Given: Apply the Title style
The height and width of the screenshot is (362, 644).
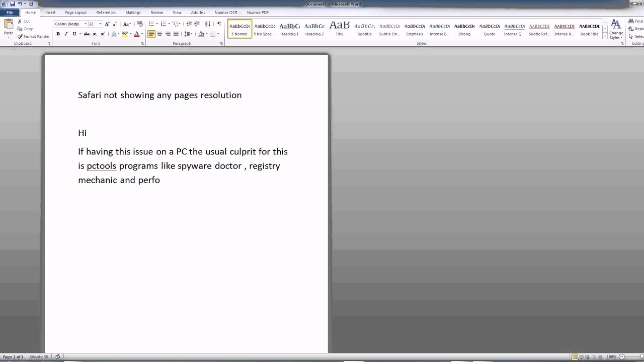Looking at the screenshot, I should tap(340, 29).
